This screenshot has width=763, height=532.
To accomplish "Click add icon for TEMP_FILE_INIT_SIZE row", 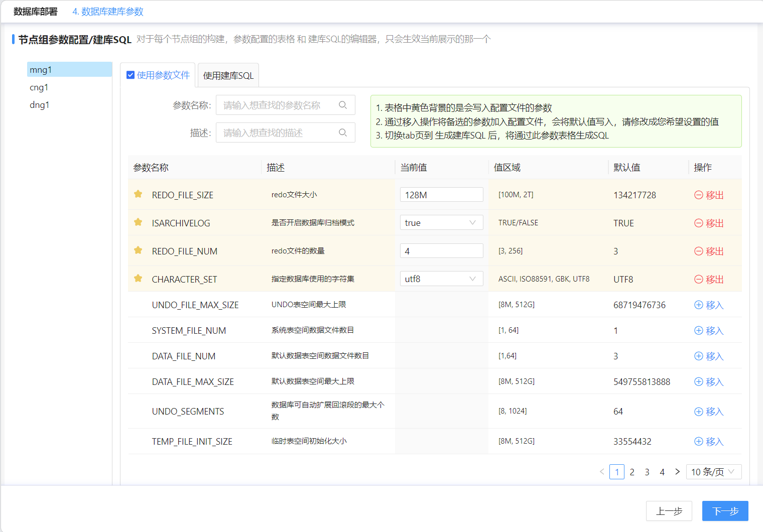I will [x=698, y=442].
